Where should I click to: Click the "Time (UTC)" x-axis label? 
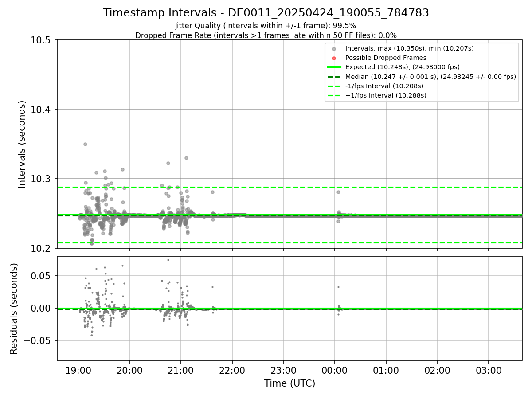pyautogui.click(x=290, y=383)
